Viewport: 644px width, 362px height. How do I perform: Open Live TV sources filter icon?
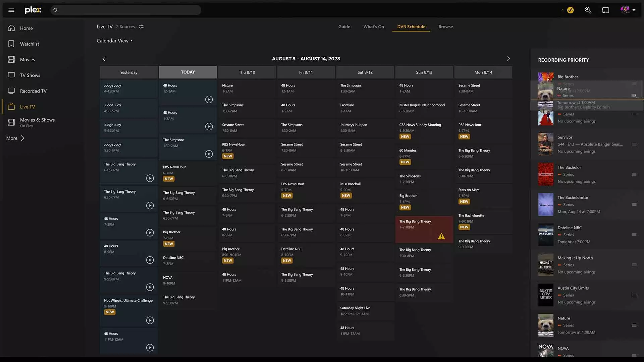pyautogui.click(x=141, y=26)
